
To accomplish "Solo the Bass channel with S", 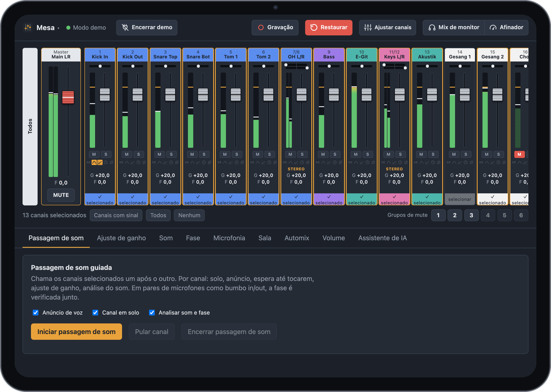I will [335, 154].
